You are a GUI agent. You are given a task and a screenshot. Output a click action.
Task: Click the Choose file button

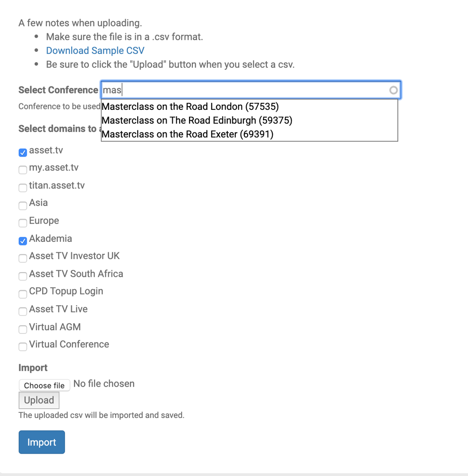click(44, 385)
